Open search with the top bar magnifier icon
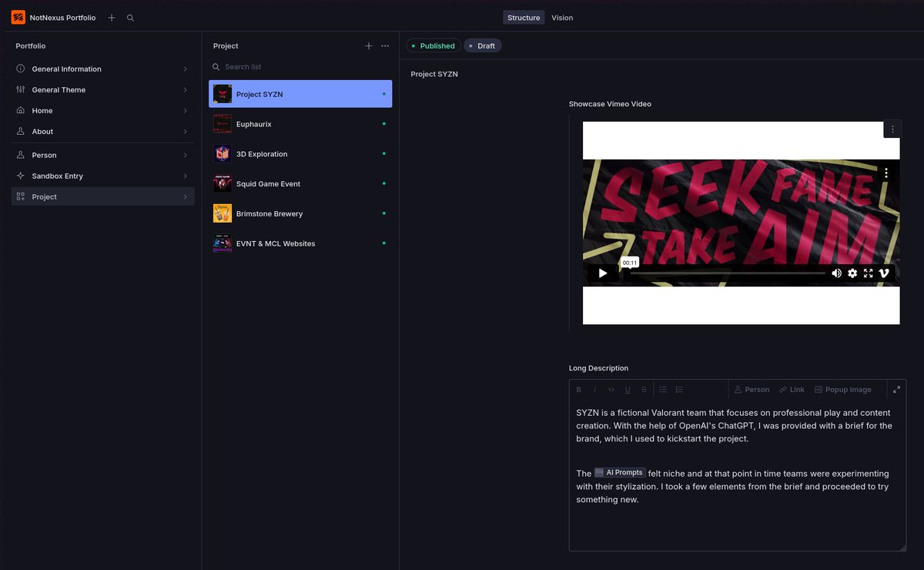The image size is (924, 570). coord(130,18)
